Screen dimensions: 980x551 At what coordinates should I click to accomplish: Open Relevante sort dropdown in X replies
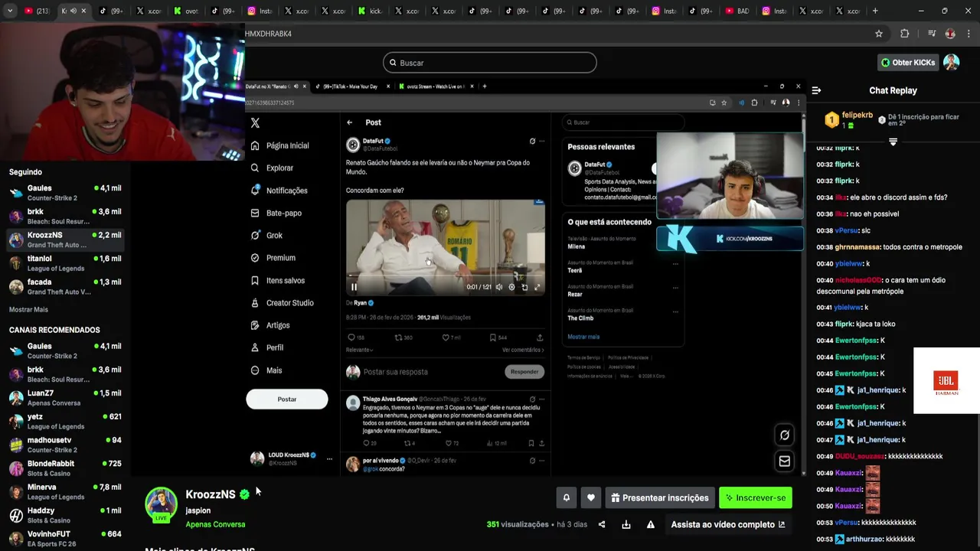[x=360, y=350]
